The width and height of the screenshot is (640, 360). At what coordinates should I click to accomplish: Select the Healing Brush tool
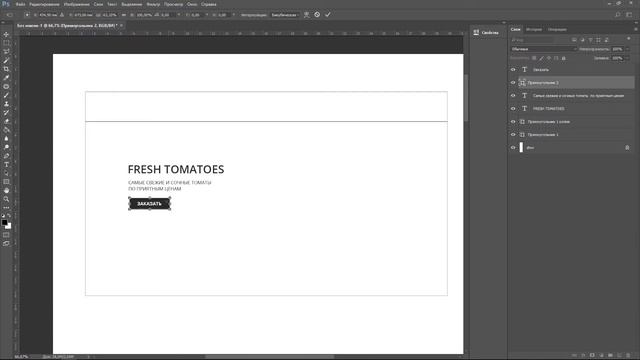(x=6, y=87)
